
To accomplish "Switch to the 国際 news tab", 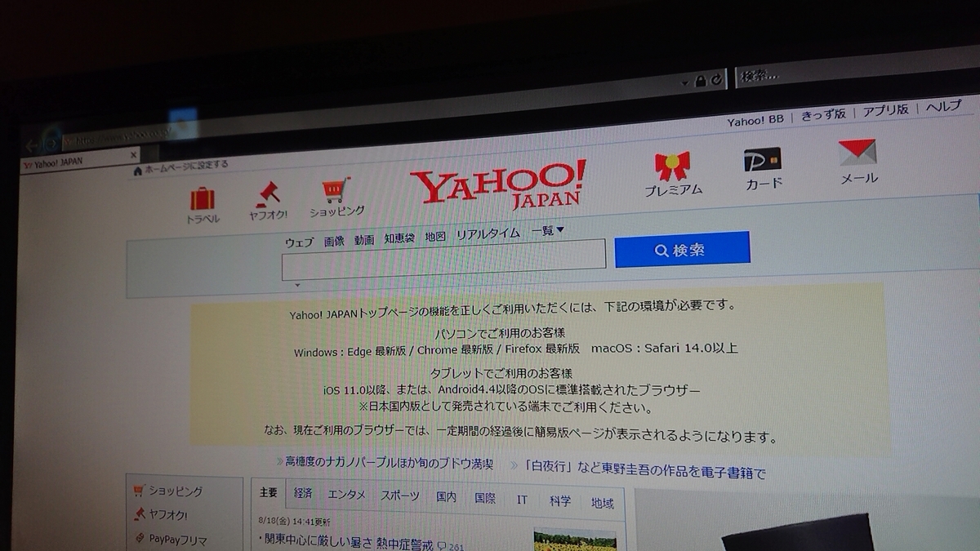I will pos(485,498).
